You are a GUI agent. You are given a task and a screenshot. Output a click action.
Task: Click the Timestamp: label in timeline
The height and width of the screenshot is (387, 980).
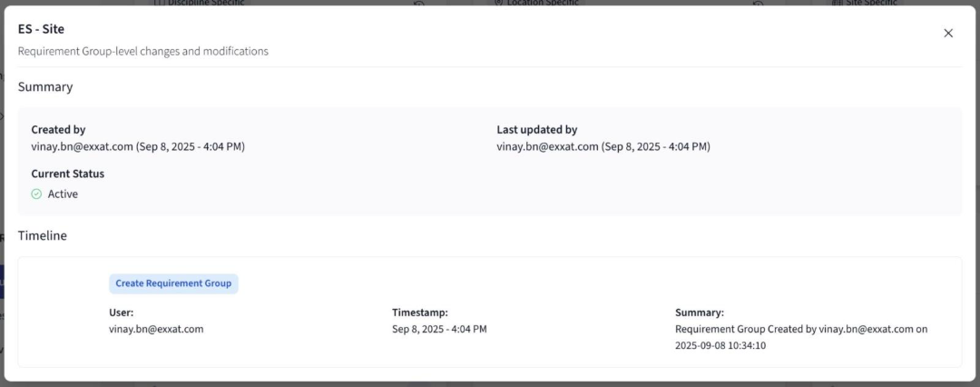click(x=420, y=312)
